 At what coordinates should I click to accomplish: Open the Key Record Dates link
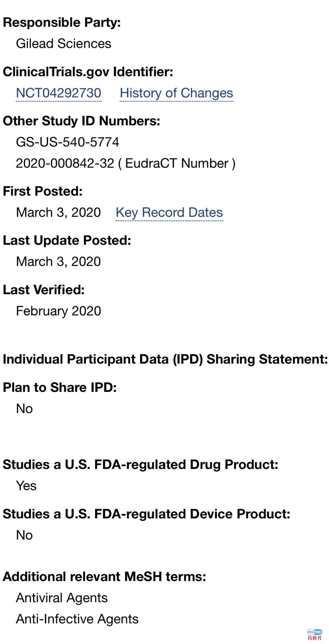click(169, 212)
